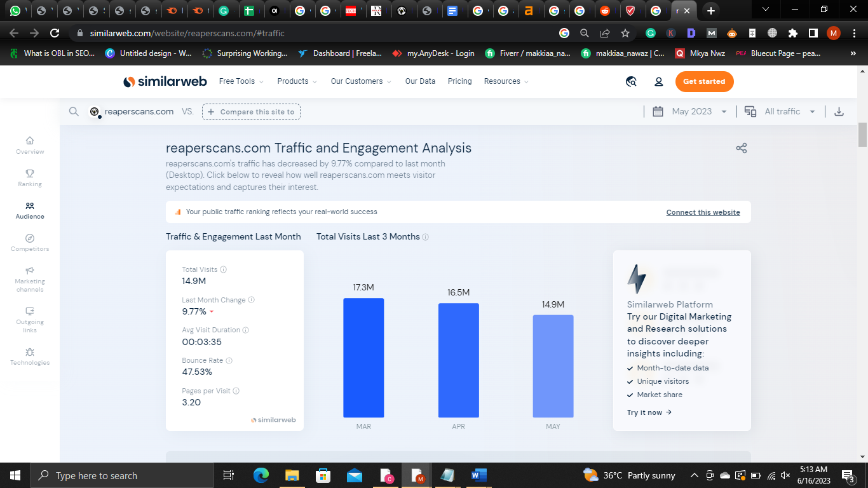Click the share icon for Traffic Analysis

coord(741,148)
